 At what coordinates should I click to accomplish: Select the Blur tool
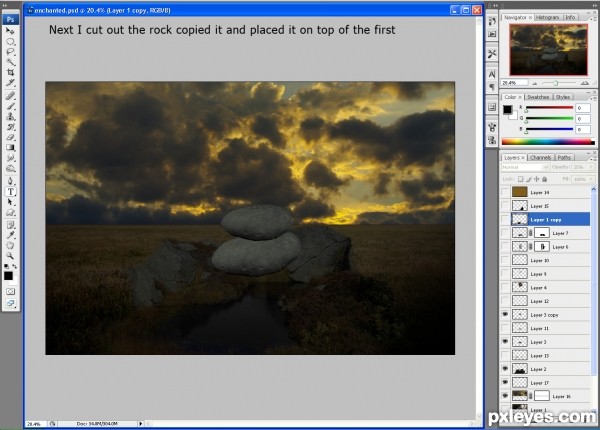click(x=10, y=158)
